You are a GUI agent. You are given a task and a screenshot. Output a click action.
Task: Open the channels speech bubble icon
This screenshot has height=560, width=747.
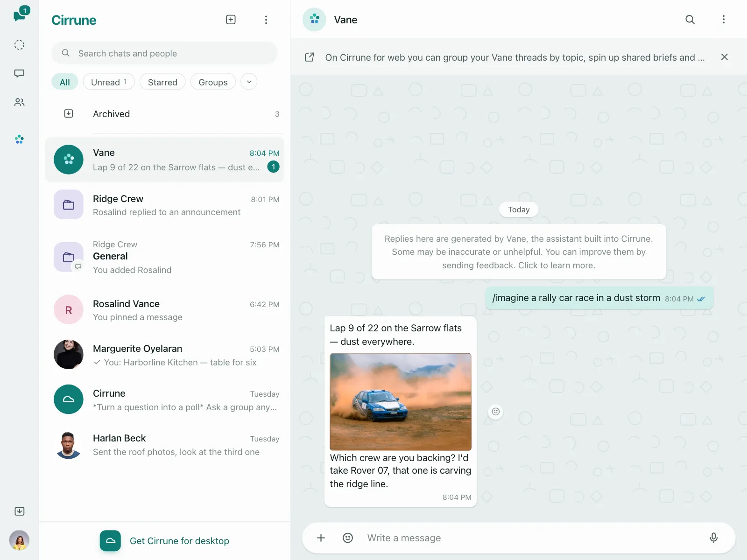19,73
